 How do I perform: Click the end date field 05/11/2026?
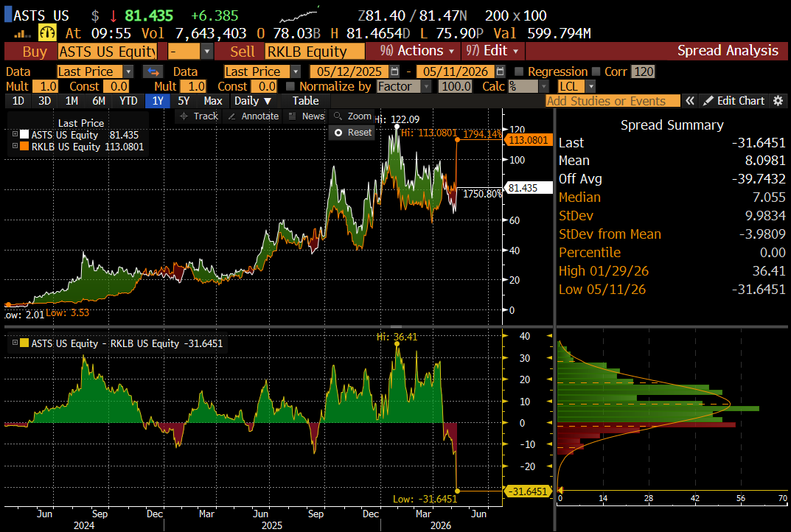point(455,71)
